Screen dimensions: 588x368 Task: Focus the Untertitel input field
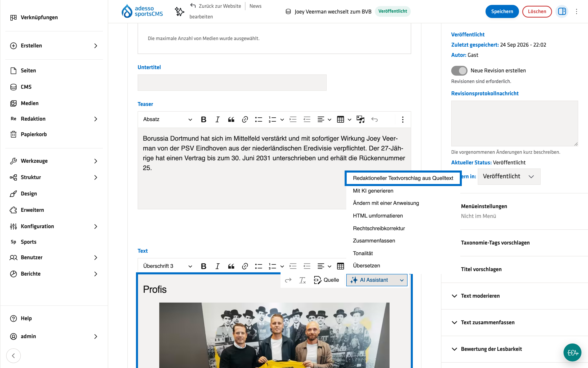click(232, 83)
